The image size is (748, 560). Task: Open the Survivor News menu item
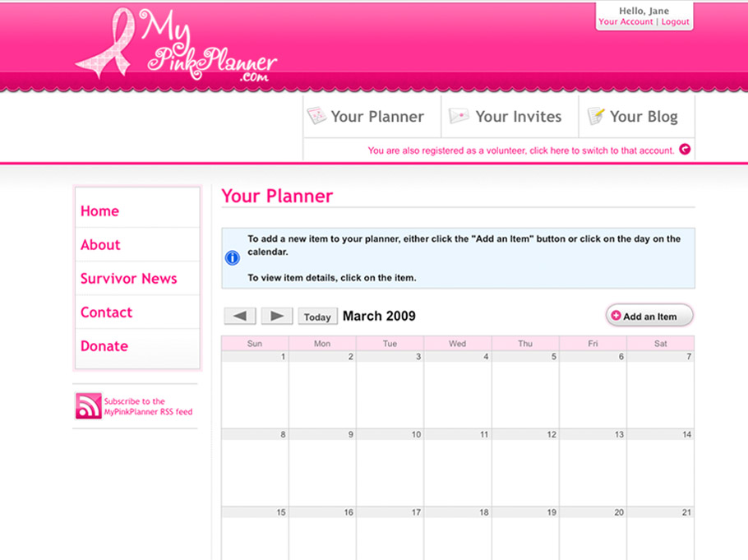coord(129,279)
